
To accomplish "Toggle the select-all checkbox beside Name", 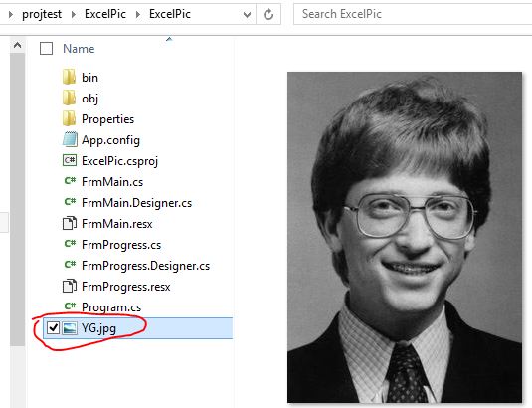I will pyautogui.click(x=46, y=48).
